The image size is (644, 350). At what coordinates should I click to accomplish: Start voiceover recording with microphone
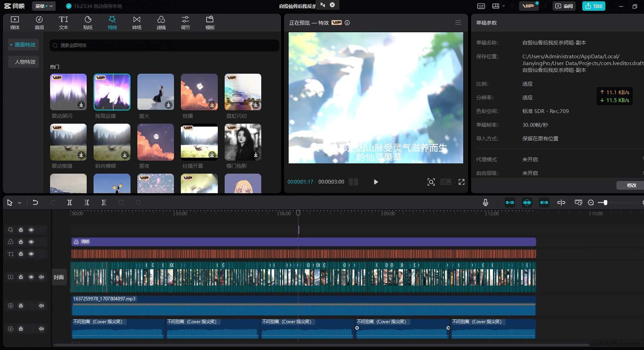tap(485, 203)
